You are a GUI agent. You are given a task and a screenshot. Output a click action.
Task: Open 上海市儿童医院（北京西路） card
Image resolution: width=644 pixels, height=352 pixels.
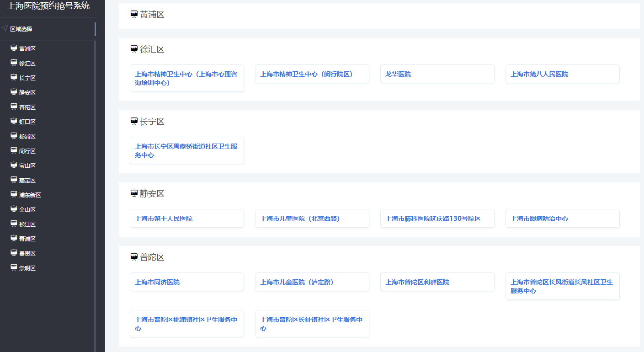[312, 219]
